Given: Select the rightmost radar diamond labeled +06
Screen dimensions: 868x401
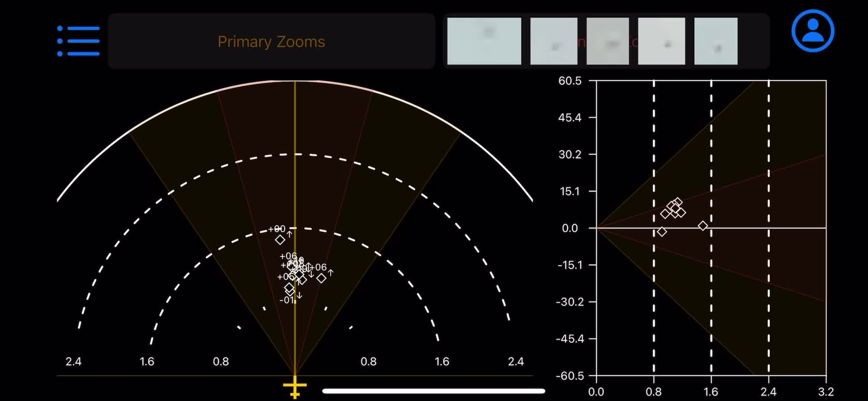Looking at the screenshot, I should coord(322,278).
